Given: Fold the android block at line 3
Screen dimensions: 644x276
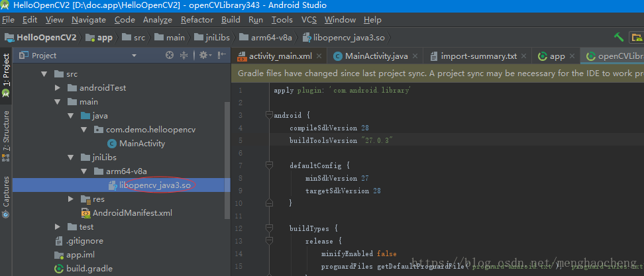Looking at the screenshot, I should (x=270, y=115).
